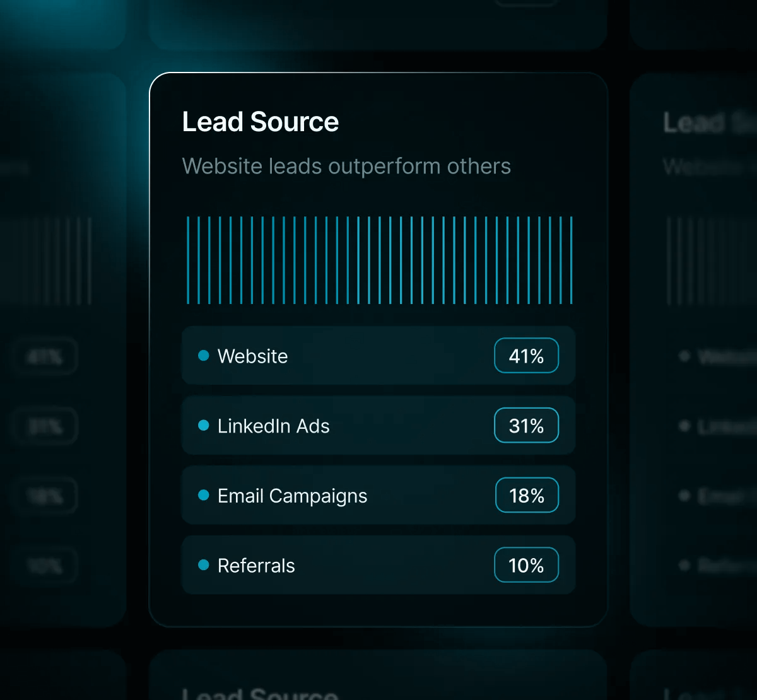Click the subtitle Website leads outperform others
The width and height of the screenshot is (757, 700).
tap(346, 166)
